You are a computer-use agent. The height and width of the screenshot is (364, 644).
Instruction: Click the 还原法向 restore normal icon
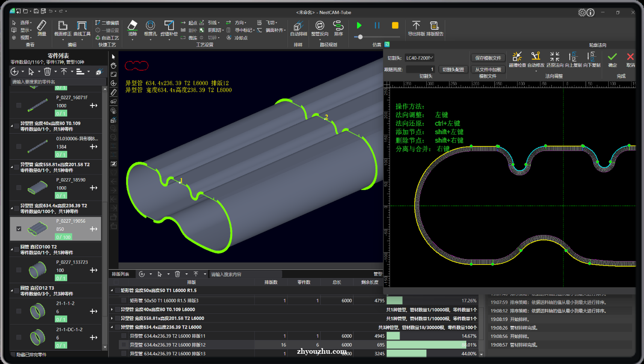coord(555,59)
